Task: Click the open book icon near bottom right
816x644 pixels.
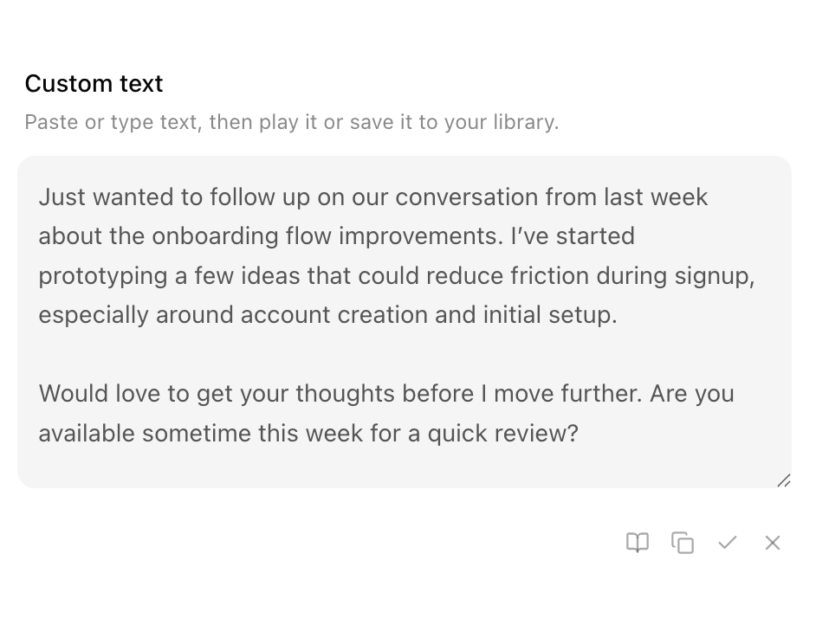Action: 637,543
